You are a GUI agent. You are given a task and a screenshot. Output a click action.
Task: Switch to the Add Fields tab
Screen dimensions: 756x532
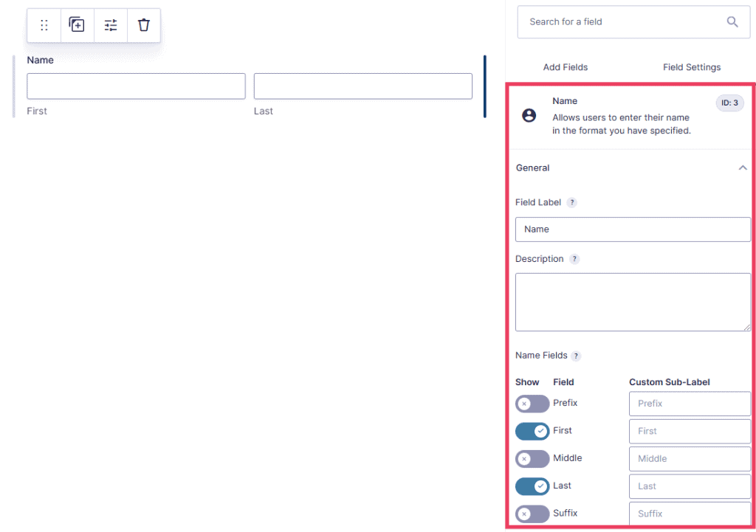click(x=565, y=67)
